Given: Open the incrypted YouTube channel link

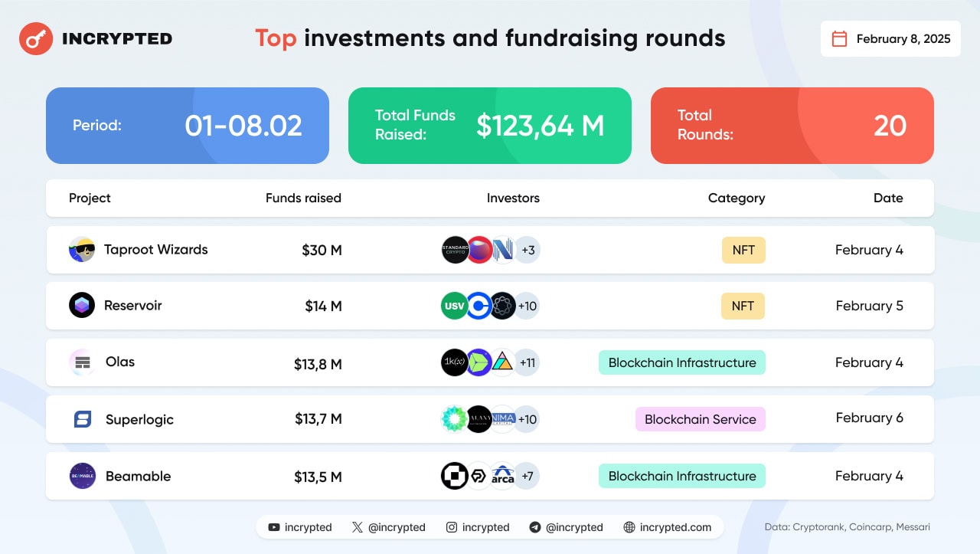Looking at the screenshot, I should pyautogui.click(x=299, y=527).
